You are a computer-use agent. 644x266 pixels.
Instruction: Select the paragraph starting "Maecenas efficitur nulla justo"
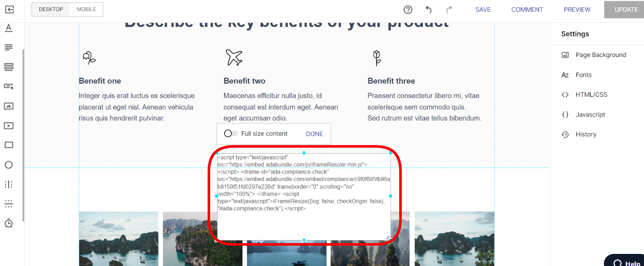click(281, 107)
